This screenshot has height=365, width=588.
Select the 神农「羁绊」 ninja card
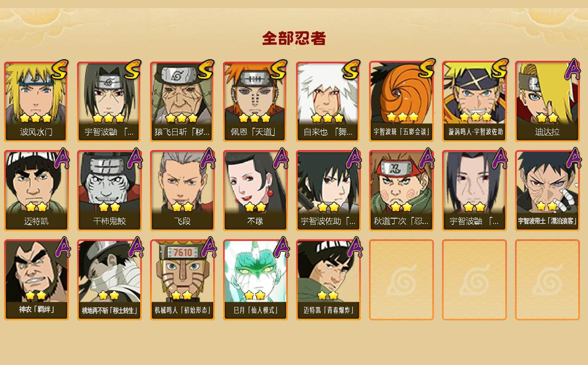pyautogui.click(x=36, y=280)
